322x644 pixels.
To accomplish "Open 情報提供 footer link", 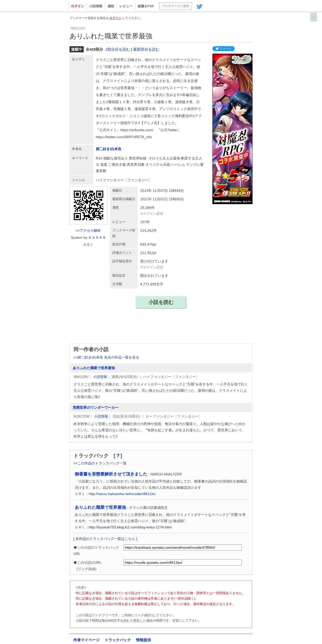I will point(143,640).
